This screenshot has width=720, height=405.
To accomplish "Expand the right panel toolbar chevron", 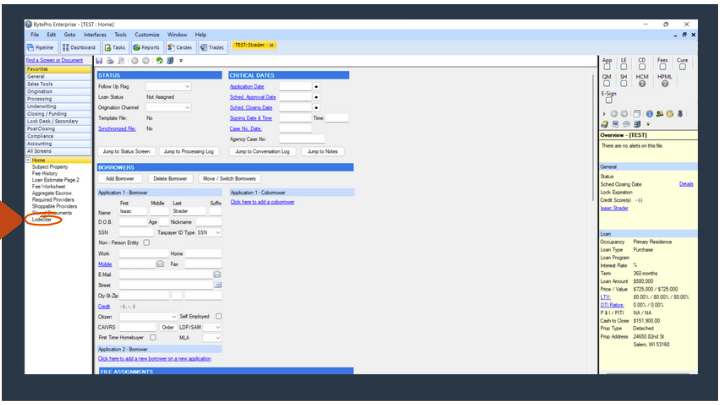I will [604, 114].
